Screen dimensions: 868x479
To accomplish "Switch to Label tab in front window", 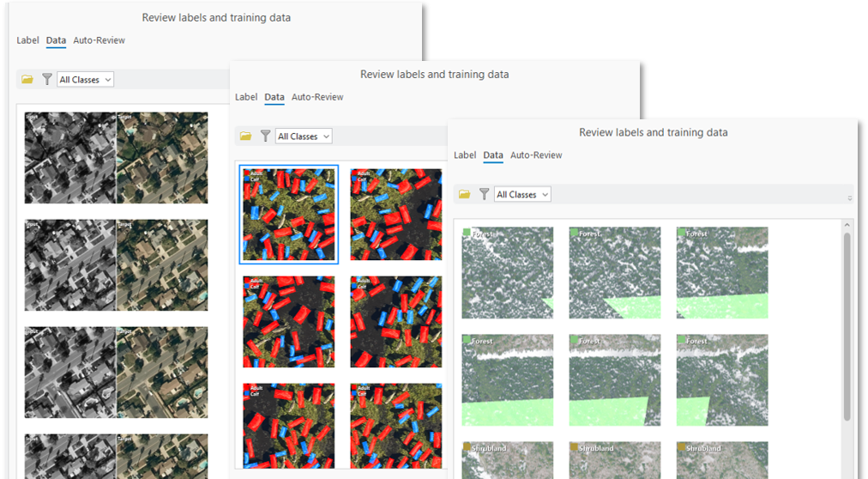I will tap(465, 155).
